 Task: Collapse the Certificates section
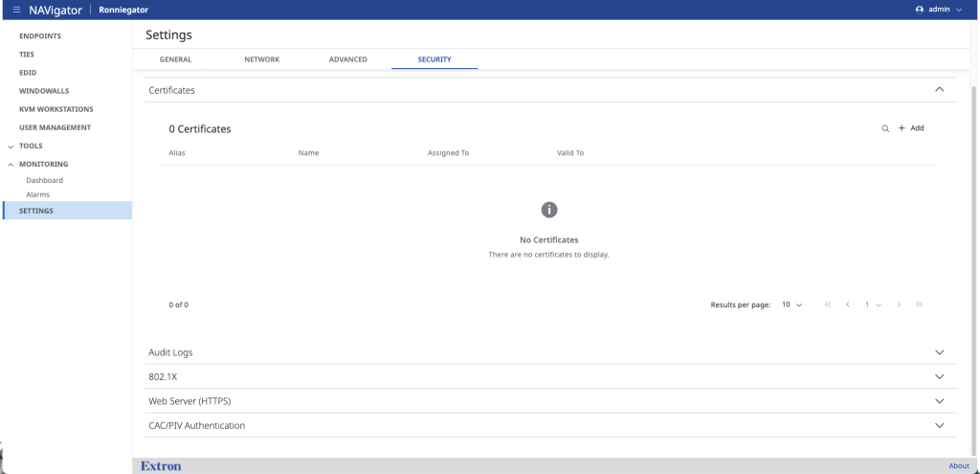pyautogui.click(x=939, y=89)
